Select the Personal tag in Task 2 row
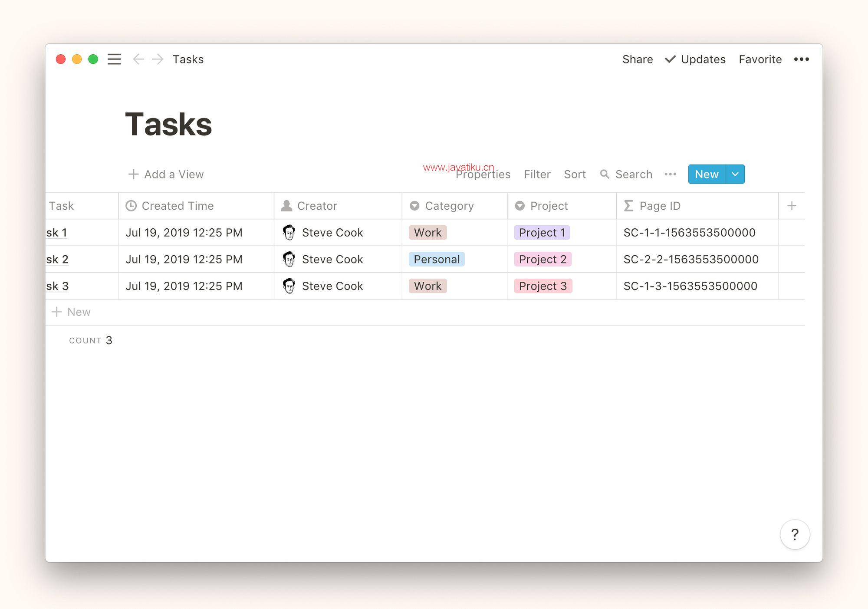This screenshot has width=868, height=609. pyautogui.click(x=437, y=259)
